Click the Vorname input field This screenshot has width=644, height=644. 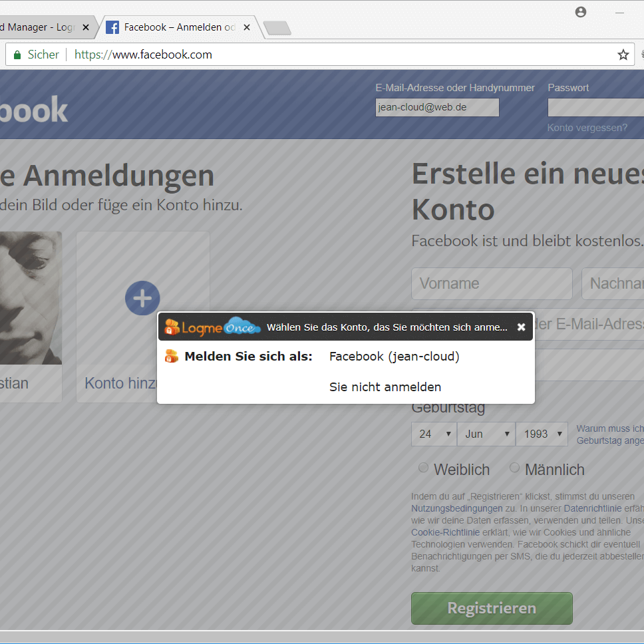pos(492,283)
